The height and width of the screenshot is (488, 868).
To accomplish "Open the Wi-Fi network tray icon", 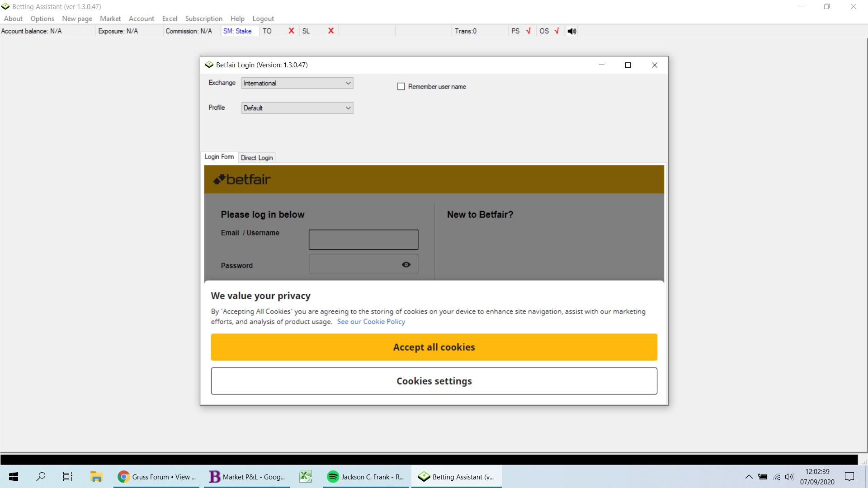I will pyautogui.click(x=776, y=477).
